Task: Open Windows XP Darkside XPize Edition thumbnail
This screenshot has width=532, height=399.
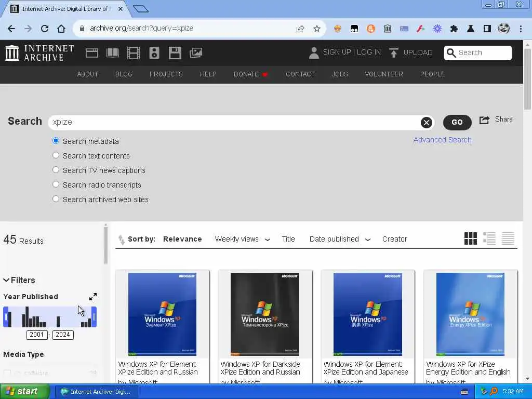Action: 265,314
